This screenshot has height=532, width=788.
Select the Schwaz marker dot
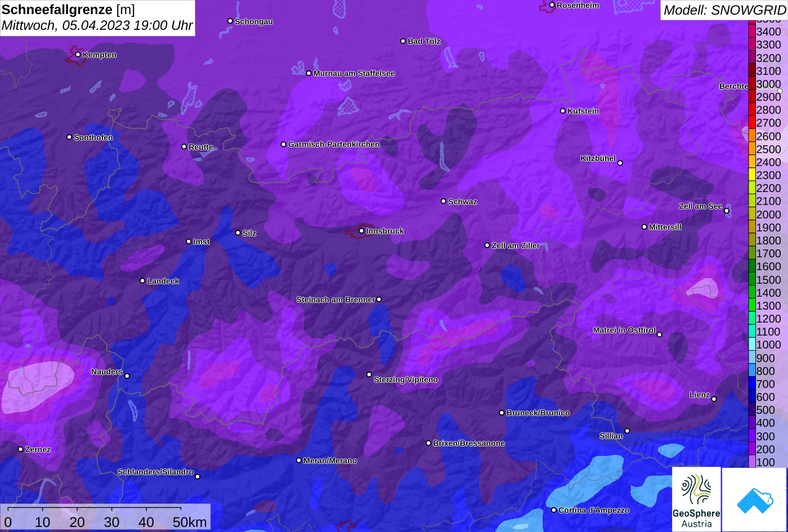tap(444, 201)
